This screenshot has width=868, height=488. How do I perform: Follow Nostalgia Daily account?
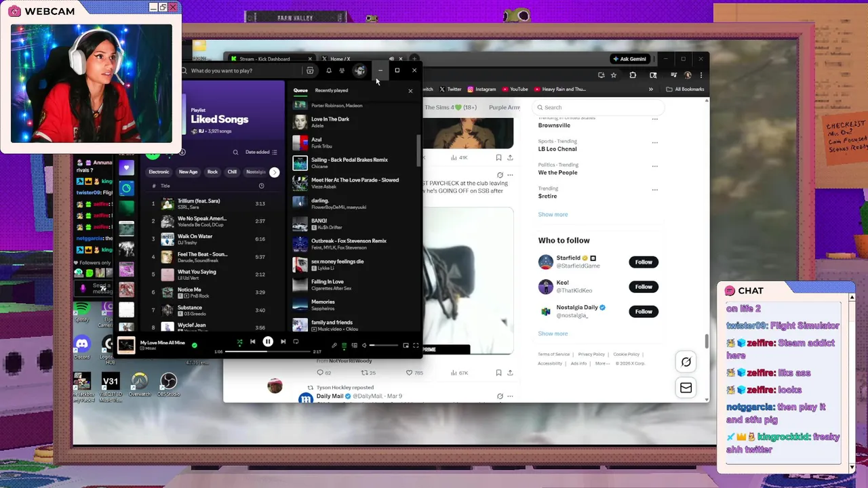(x=644, y=311)
